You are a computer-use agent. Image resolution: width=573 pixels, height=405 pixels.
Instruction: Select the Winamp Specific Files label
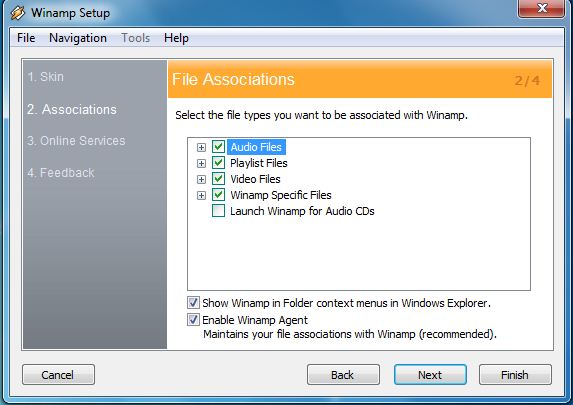[281, 195]
